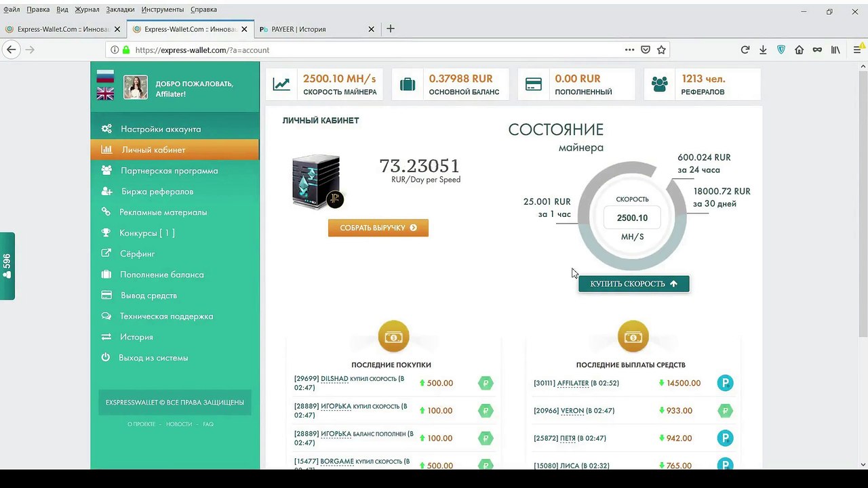The height and width of the screenshot is (488, 868).
Task: Open the Firefox hamburger menu
Action: coord(857,49)
